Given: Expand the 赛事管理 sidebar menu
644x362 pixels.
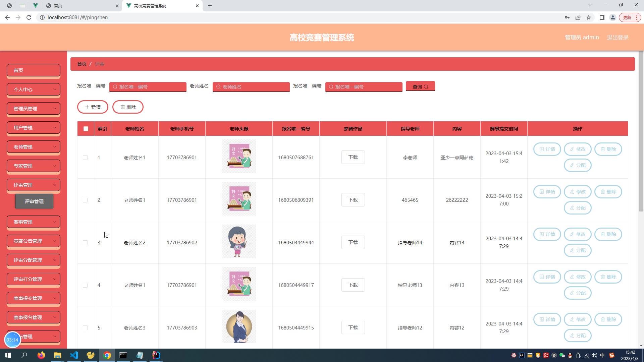Looking at the screenshot, I should [x=34, y=222].
